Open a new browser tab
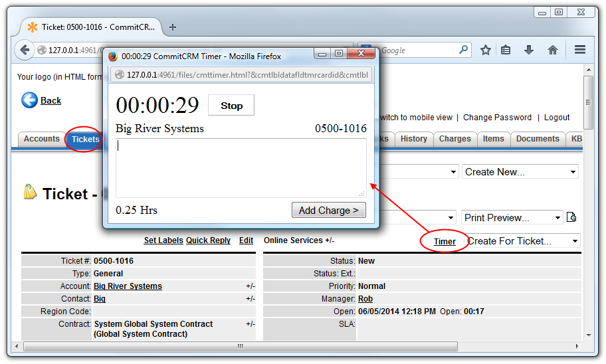The height and width of the screenshot is (364, 606). 173,27
